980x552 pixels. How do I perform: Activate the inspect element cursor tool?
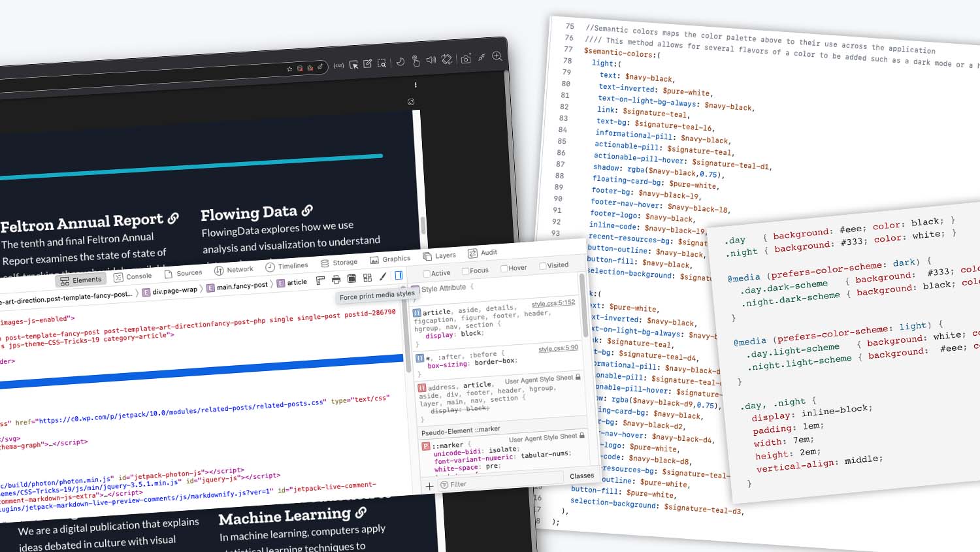pyautogui.click(x=353, y=65)
